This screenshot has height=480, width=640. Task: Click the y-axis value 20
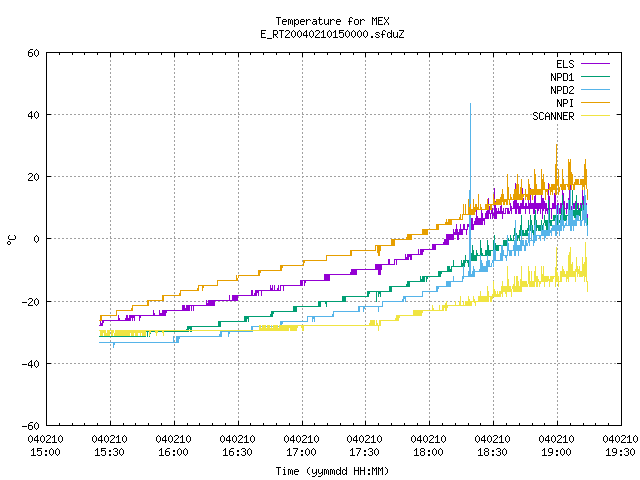33,177
